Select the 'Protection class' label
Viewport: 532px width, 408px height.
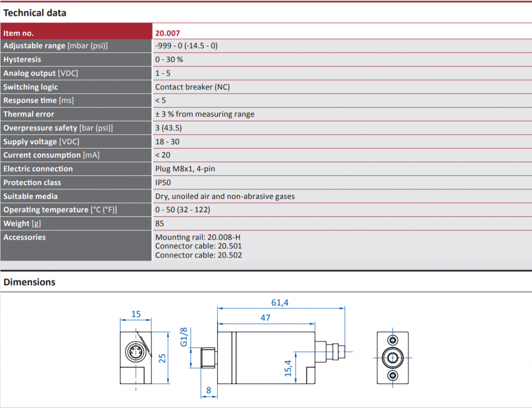coord(32,183)
